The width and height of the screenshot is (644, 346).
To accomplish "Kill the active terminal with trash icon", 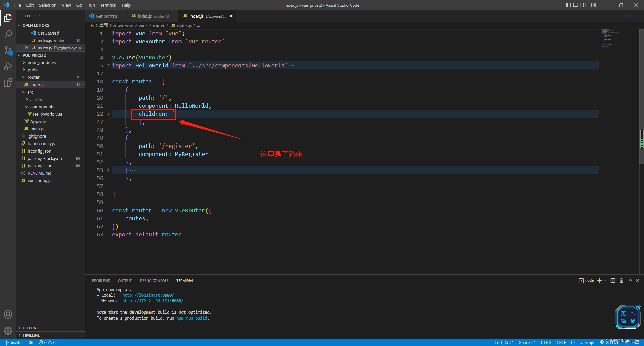I will 621,280.
